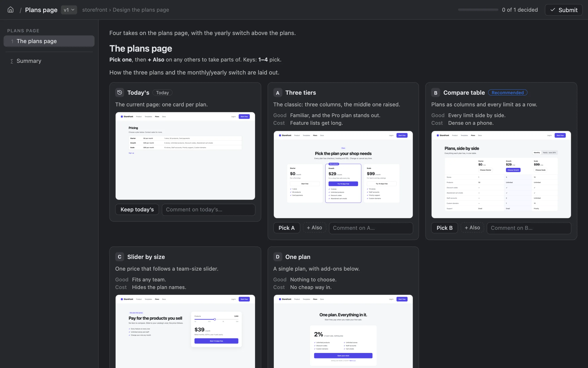588x368 pixels.
Task: Pick option A
Action: 286,228
